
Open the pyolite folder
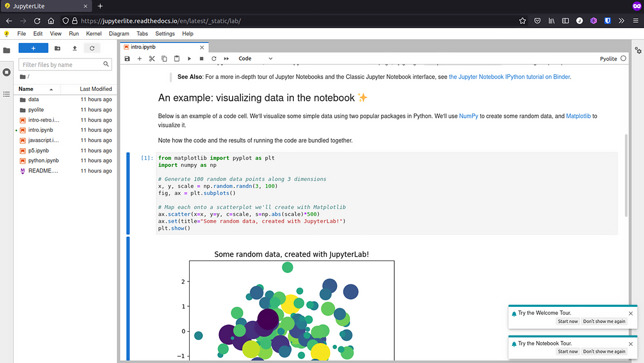coord(65,110)
